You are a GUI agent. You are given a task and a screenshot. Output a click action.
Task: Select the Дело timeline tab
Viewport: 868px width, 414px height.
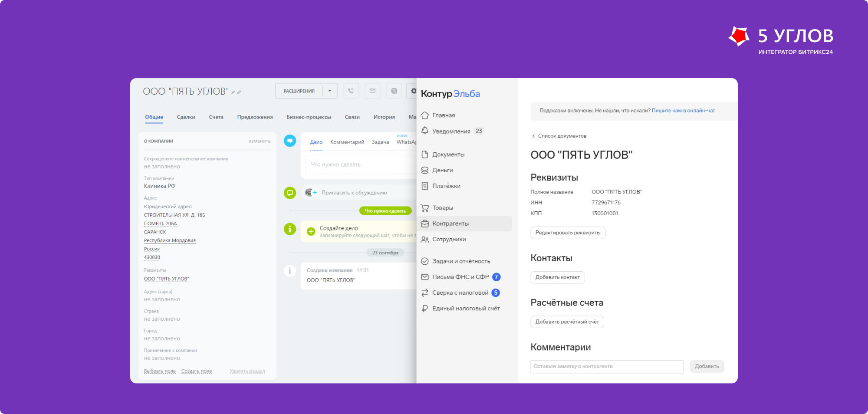316,142
